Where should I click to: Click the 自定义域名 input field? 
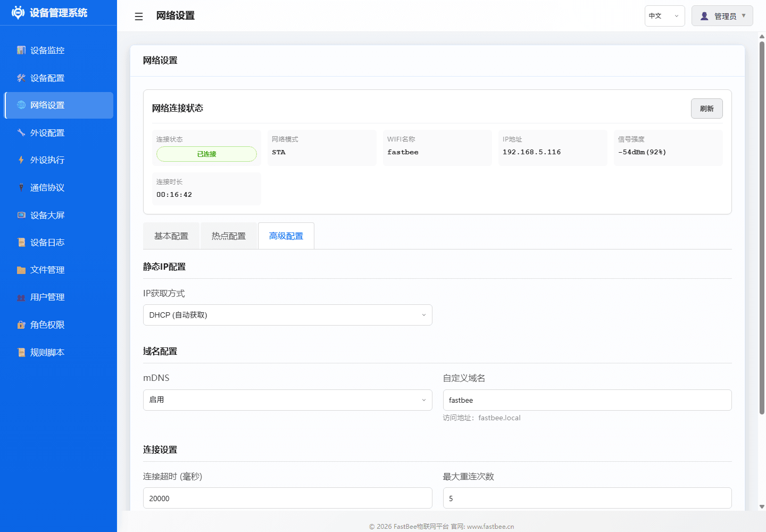pos(587,400)
